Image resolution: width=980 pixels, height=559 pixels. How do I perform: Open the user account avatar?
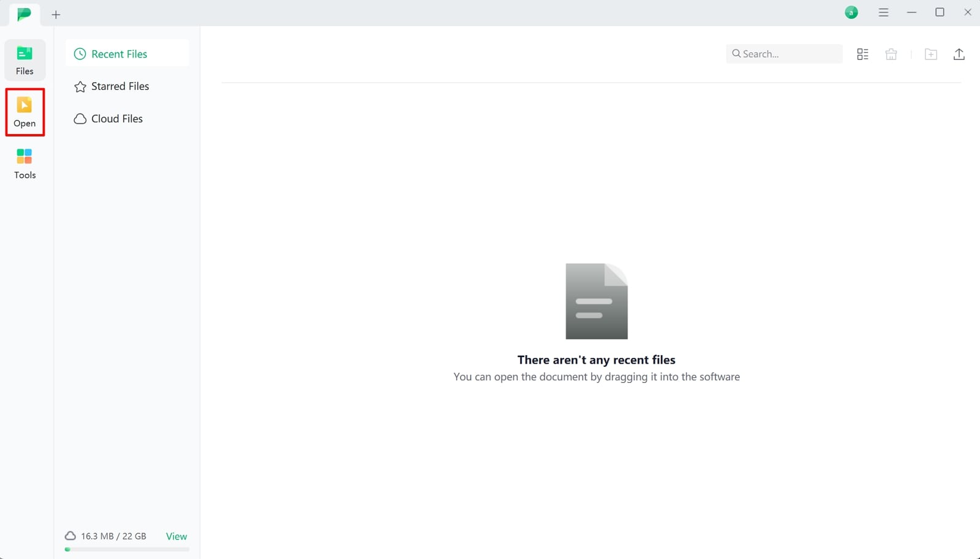click(851, 12)
